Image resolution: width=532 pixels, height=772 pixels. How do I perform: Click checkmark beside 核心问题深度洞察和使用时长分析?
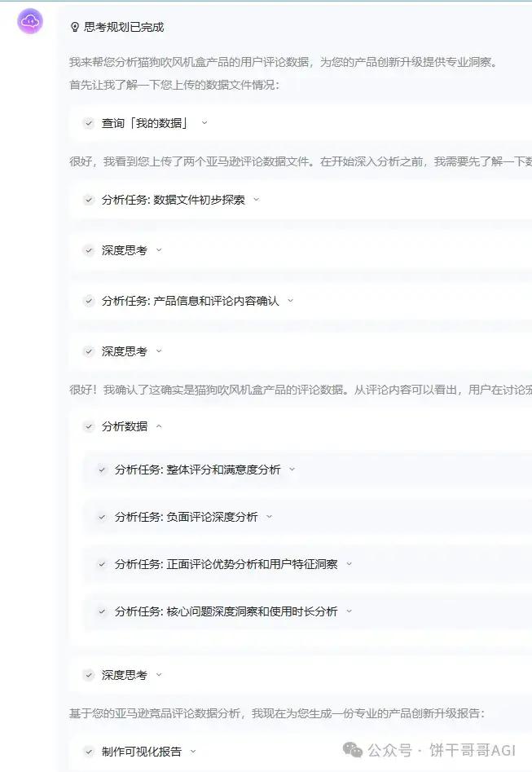102,611
